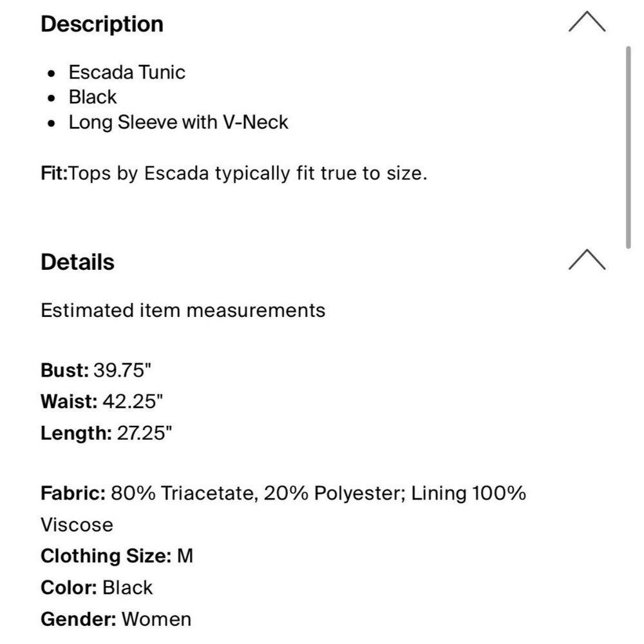Click the Description heading
The height and width of the screenshot is (644, 644).
pyautogui.click(x=102, y=24)
